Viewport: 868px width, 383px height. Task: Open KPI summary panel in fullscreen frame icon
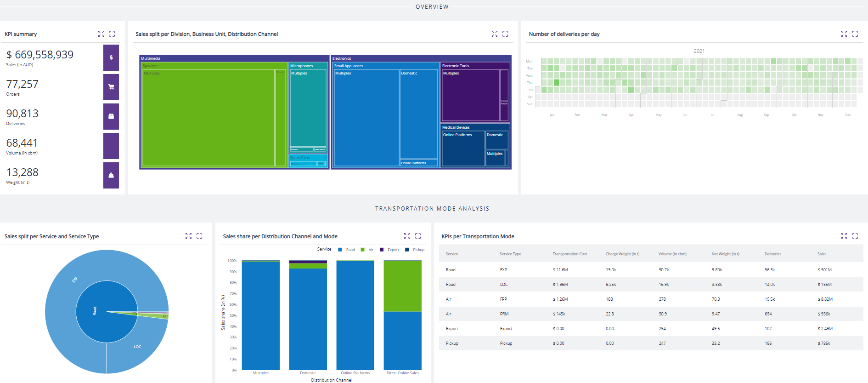tap(112, 34)
